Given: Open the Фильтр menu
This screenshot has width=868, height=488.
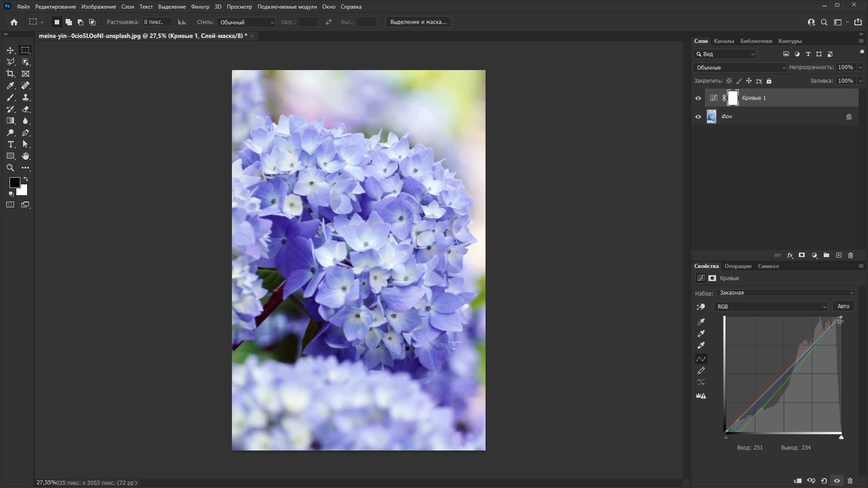Looking at the screenshot, I should pos(200,7).
